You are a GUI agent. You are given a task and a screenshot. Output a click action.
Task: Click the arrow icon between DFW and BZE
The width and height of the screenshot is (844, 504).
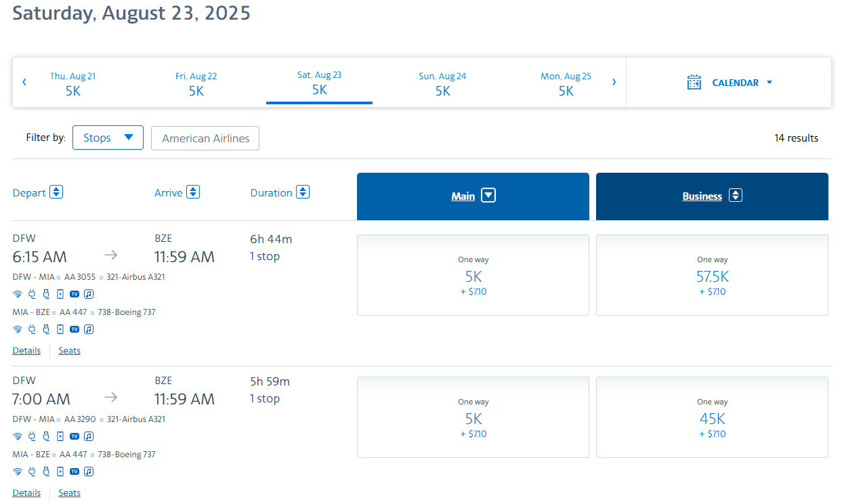point(110,255)
